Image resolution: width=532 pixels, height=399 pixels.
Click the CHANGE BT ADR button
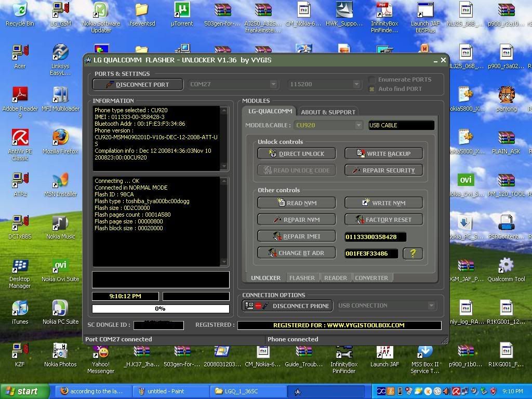coord(297,253)
